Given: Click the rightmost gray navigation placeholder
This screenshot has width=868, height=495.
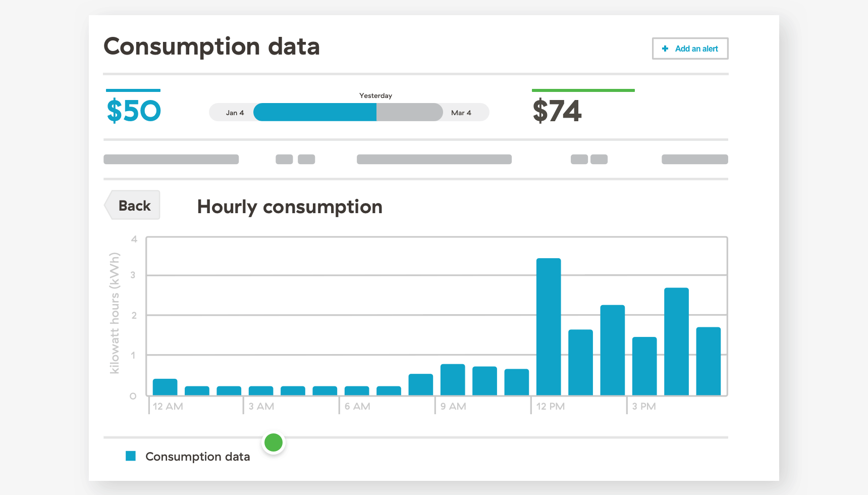Looking at the screenshot, I should click(x=694, y=159).
